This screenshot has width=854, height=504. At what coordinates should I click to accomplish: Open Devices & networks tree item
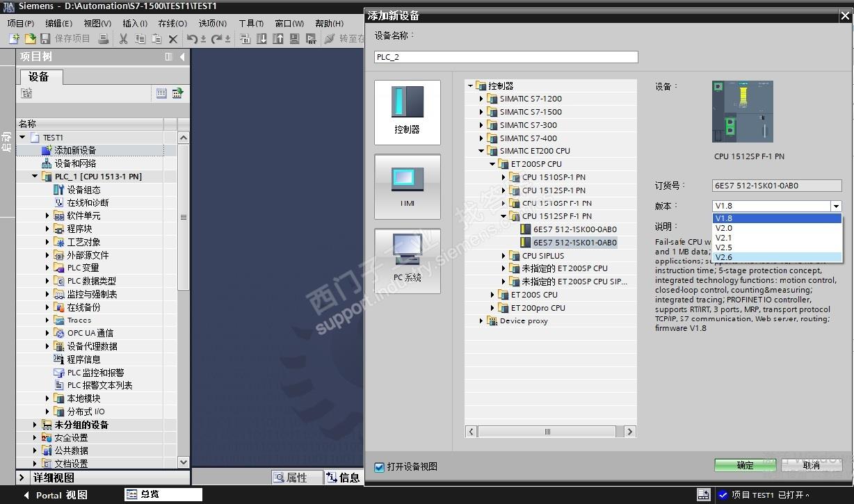click(x=69, y=163)
